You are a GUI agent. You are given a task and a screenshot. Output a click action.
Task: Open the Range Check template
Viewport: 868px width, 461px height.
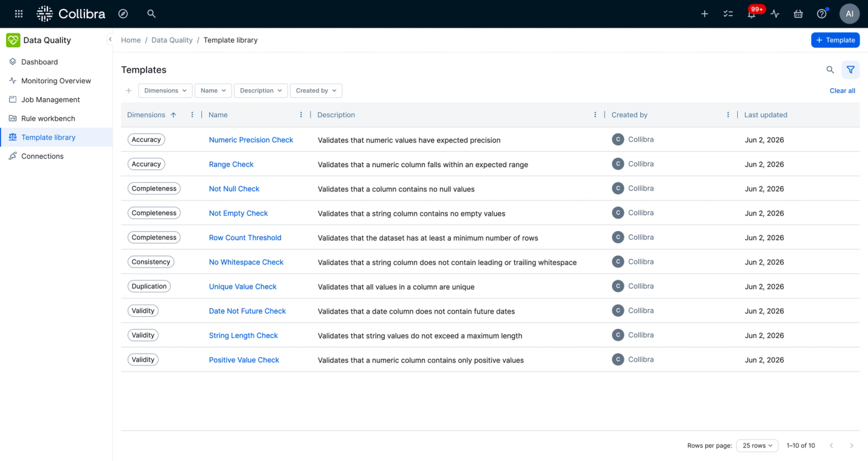[x=231, y=164]
